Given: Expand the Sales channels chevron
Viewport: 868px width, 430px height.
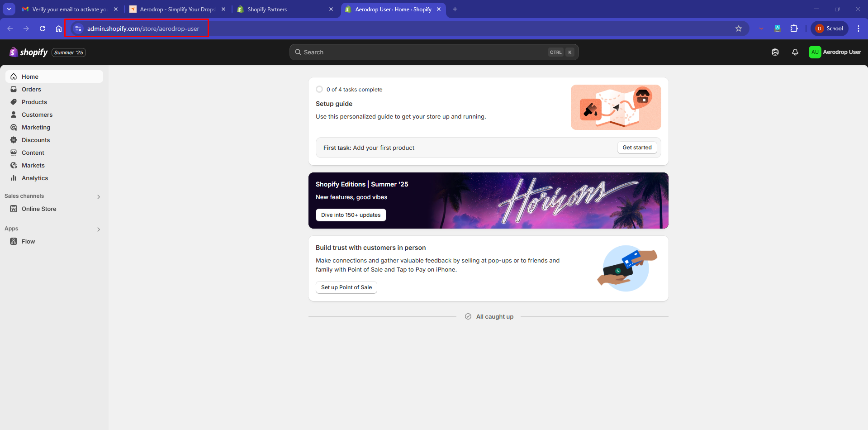Looking at the screenshot, I should click(x=99, y=196).
